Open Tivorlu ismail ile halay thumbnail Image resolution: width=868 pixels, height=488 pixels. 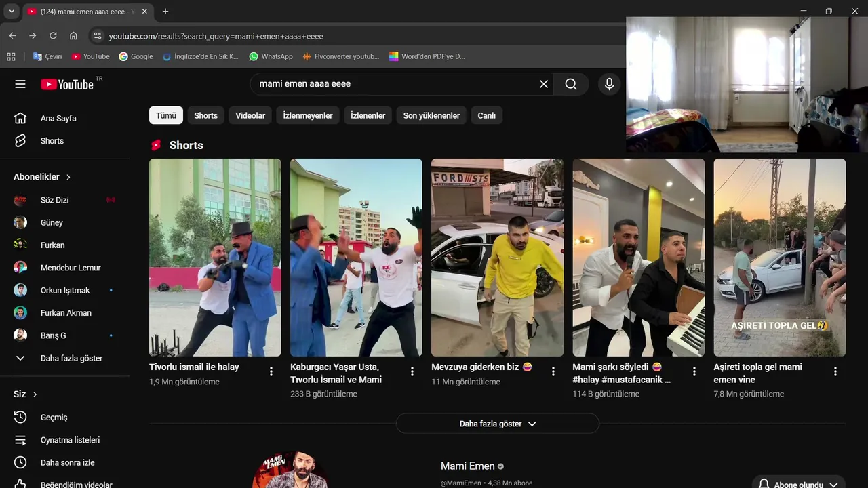point(215,258)
